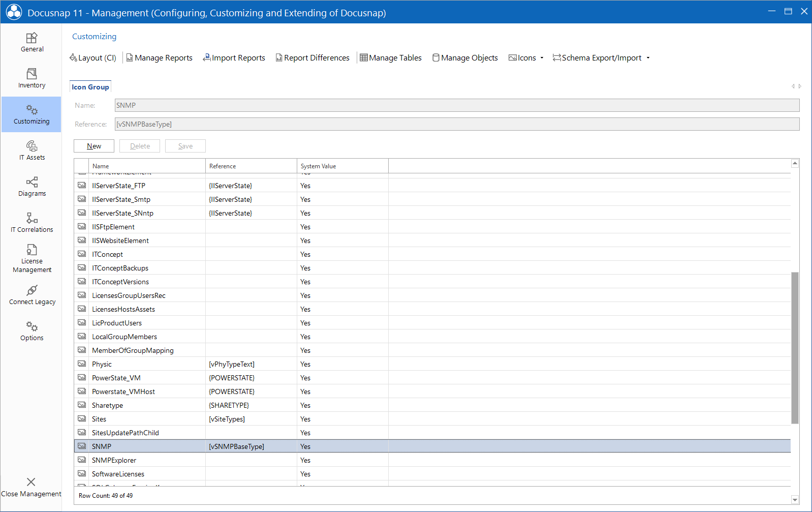Viewport: 812px width, 512px height.
Task: Select the PowerState_VM row
Action: click(x=116, y=378)
